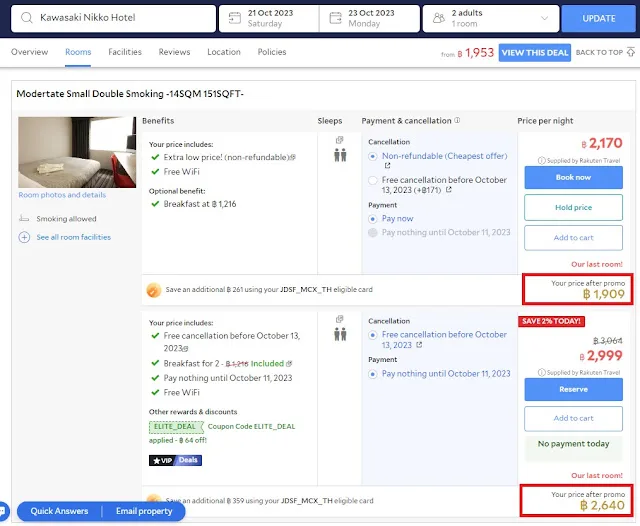Open check-out calendar icon for 23 Oct
Image resolution: width=640 pixels, height=526 pixels.
336,18
